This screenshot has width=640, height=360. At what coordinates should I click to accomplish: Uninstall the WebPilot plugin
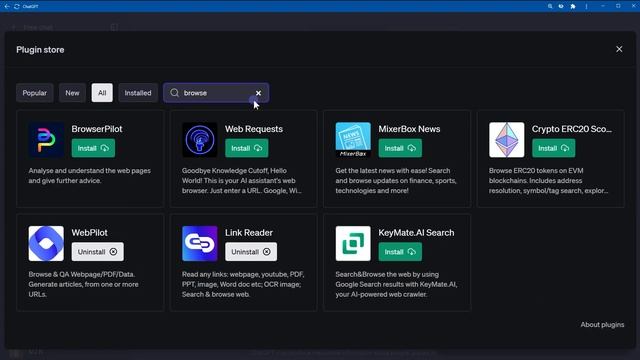click(98, 252)
